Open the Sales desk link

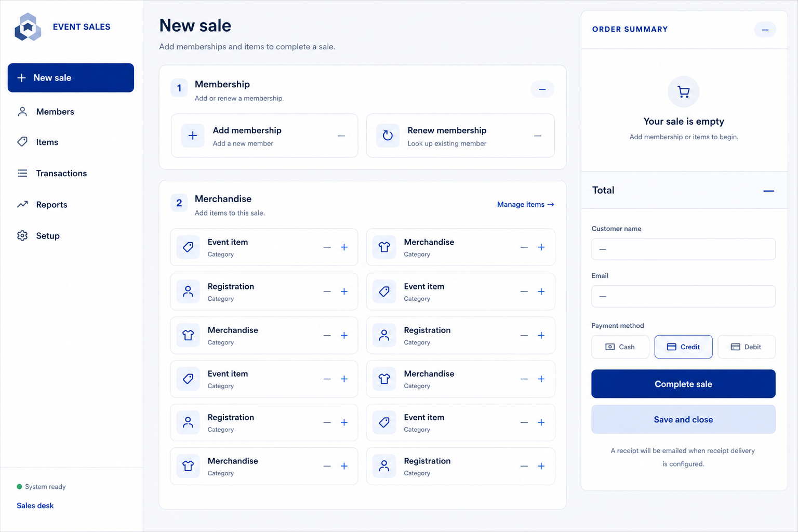(x=35, y=506)
